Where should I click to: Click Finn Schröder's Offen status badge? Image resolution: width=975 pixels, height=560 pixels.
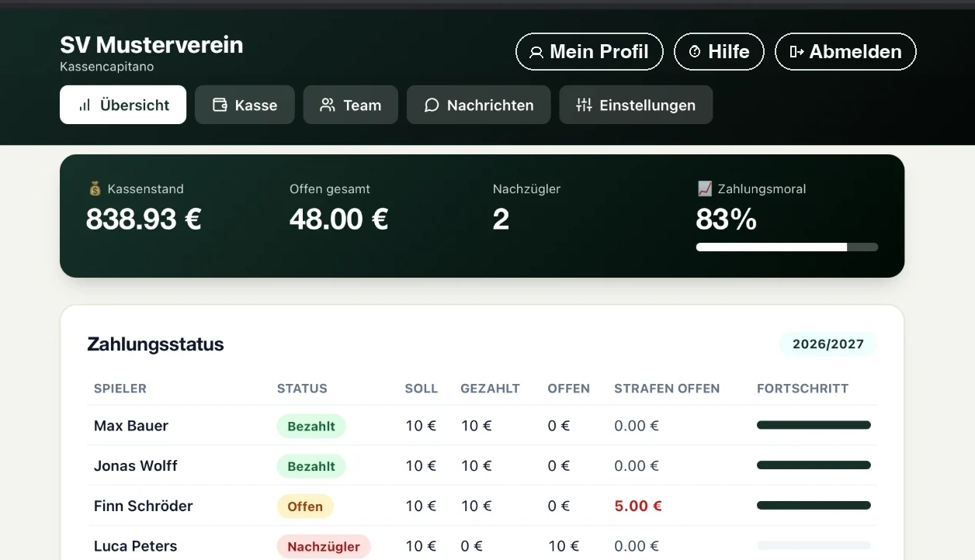[x=305, y=506]
